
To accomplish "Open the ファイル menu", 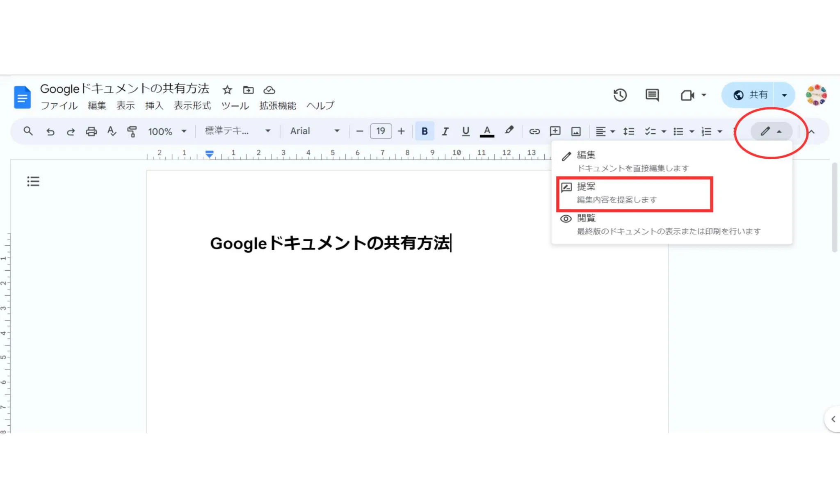I will pos(59,106).
